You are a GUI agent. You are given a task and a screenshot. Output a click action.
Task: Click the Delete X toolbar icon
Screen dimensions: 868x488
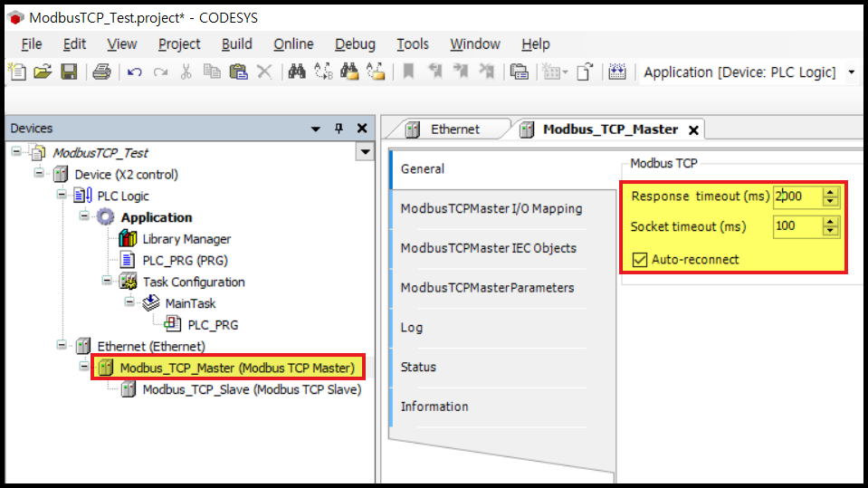click(264, 72)
